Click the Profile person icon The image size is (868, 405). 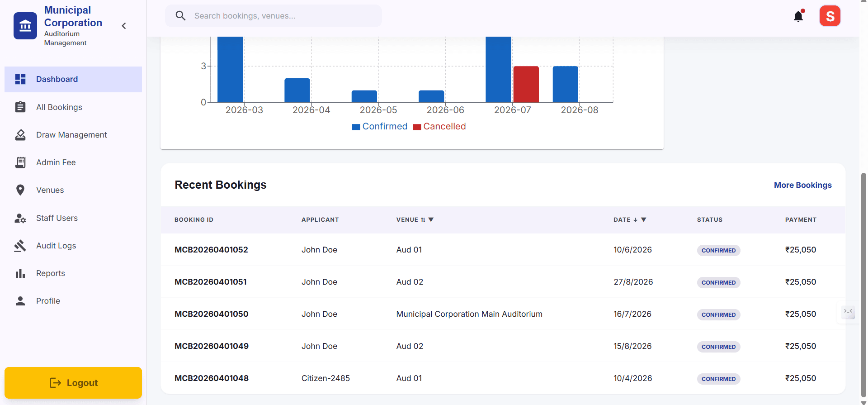[x=20, y=301]
